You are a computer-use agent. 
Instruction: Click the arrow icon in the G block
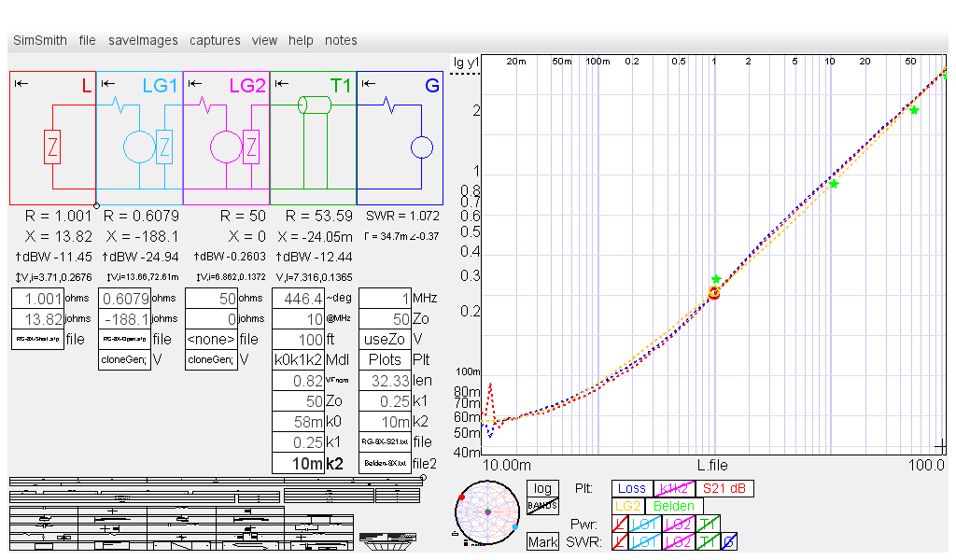click(x=369, y=83)
